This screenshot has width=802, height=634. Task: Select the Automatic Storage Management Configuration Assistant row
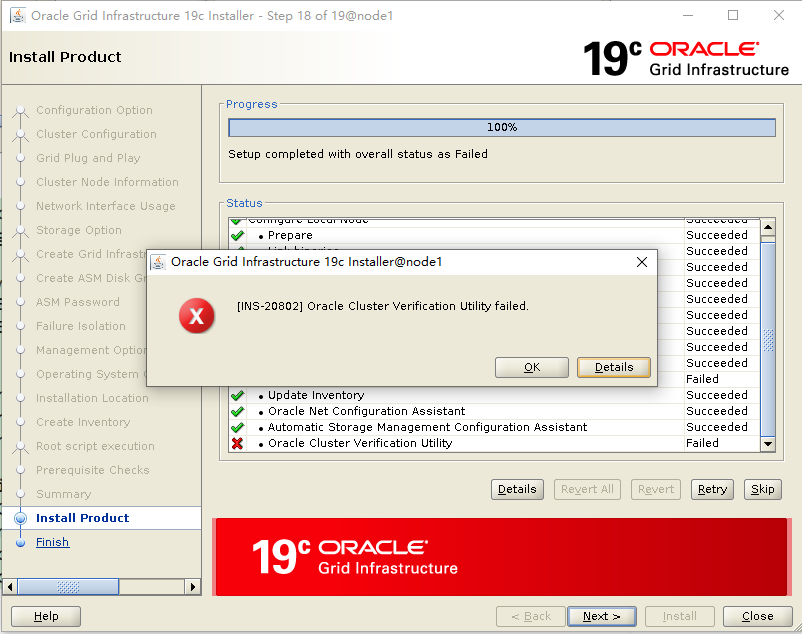[494, 427]
